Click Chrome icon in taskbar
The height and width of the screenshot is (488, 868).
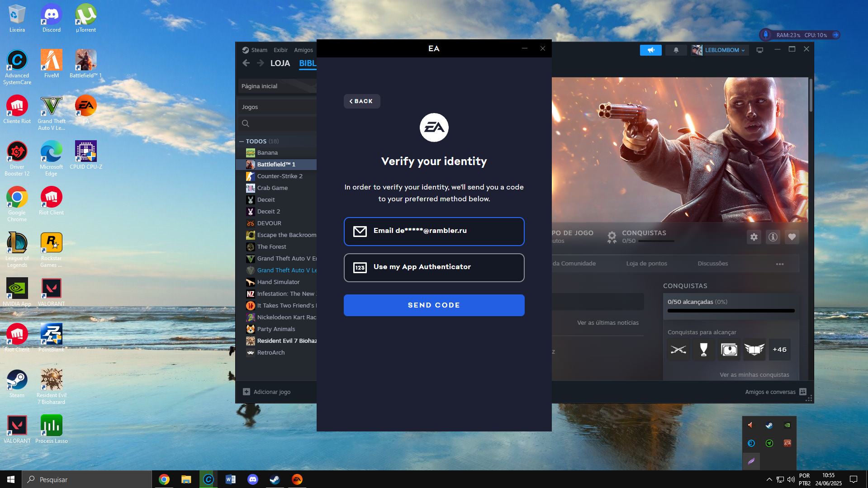point(164,479)
